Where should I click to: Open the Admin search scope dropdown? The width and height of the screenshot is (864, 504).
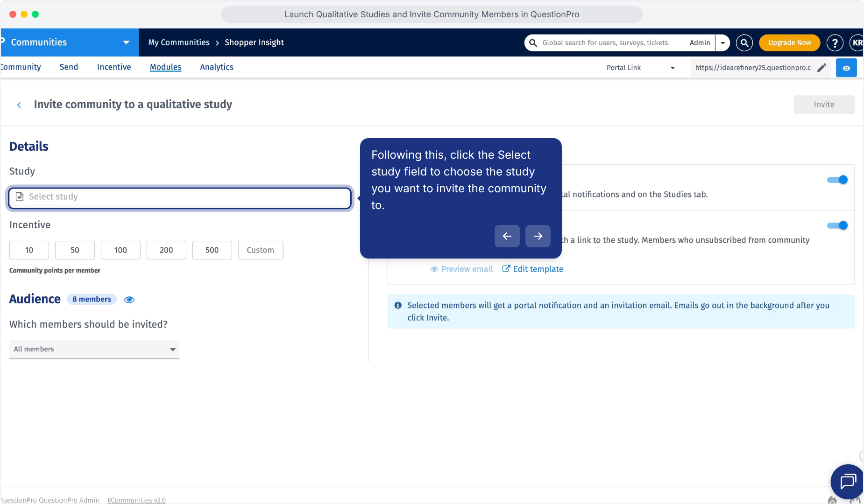[722, 42]
